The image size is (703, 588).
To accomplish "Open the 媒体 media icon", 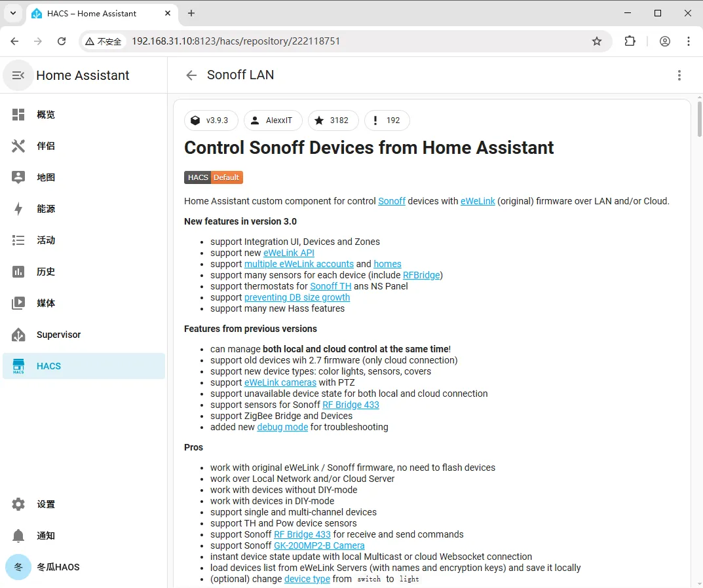I will click(x=18, y=303).
